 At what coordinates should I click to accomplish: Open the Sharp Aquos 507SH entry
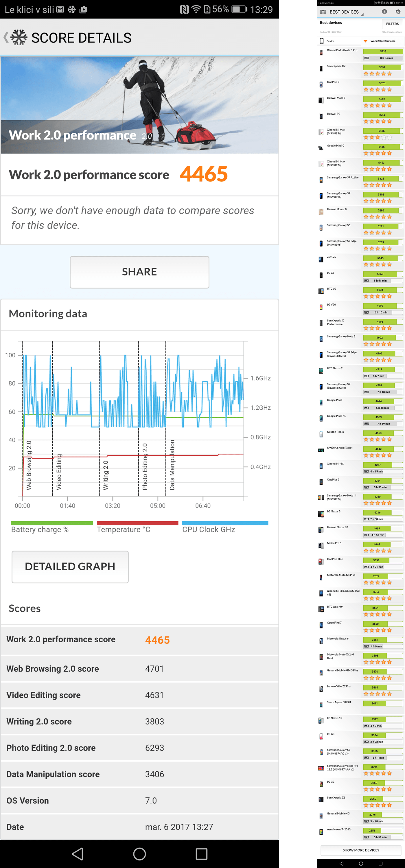tap(360, 706)
